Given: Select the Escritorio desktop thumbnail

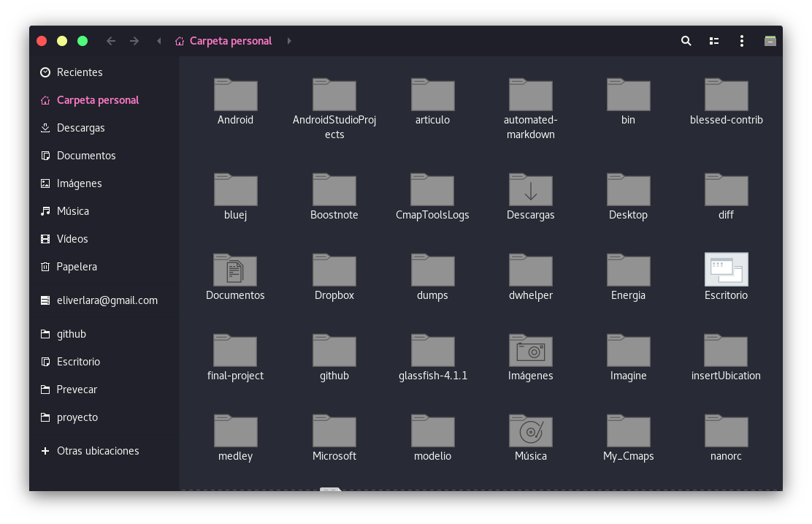Looking at the screenshot, I should (726, 270).
